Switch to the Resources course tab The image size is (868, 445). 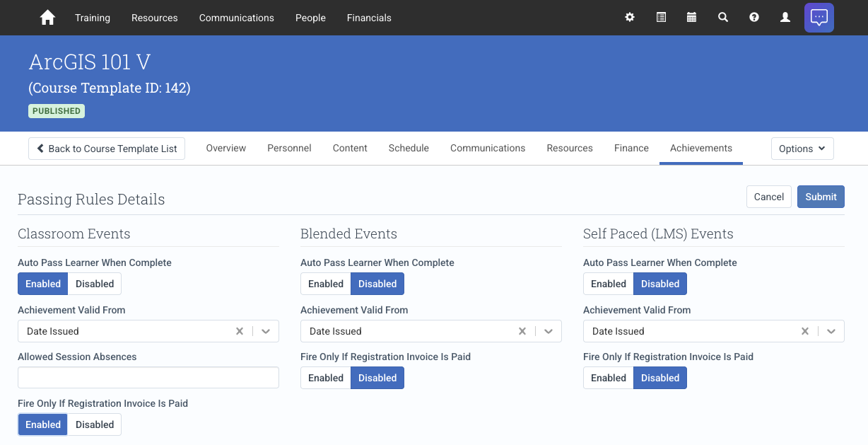pos(570,148)
